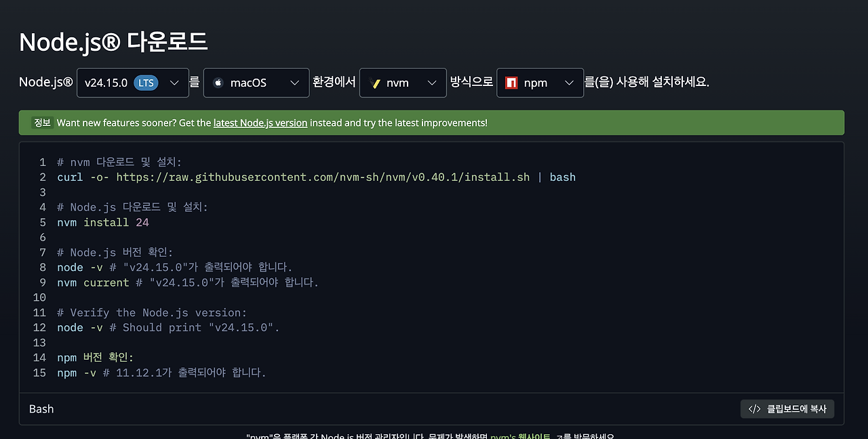This screenshot has height=439, width=868.
Task: Click the Apple macOS icon
Action: point(218,83)
